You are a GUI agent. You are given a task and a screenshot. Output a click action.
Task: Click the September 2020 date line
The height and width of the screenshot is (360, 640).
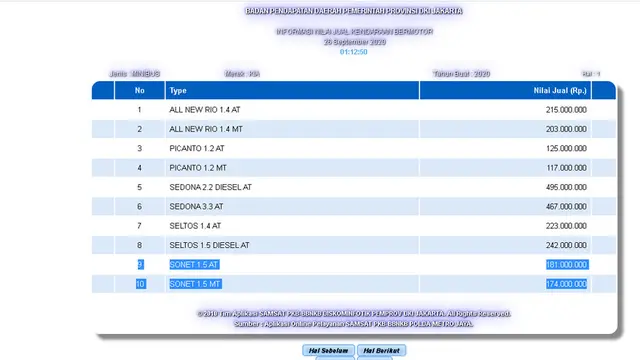click(x=355, y=42)
